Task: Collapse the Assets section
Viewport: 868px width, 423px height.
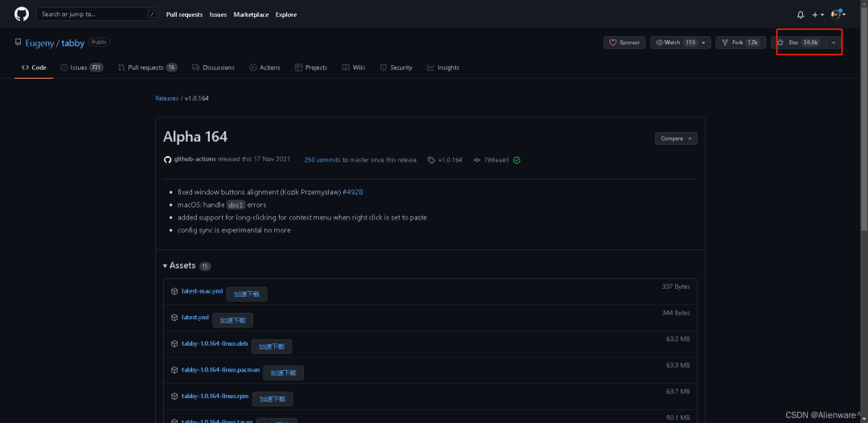Action: 182,265
